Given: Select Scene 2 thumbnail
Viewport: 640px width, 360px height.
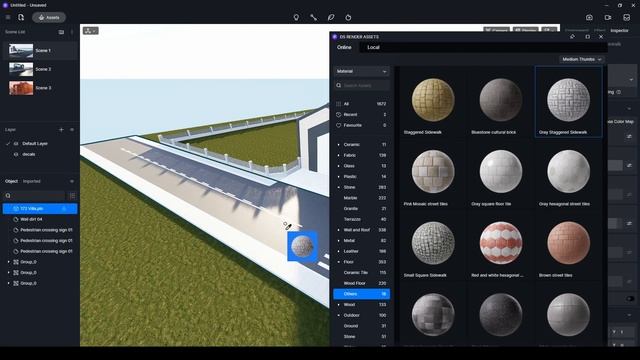Looking at the screenshot, I should coord(21,69).
